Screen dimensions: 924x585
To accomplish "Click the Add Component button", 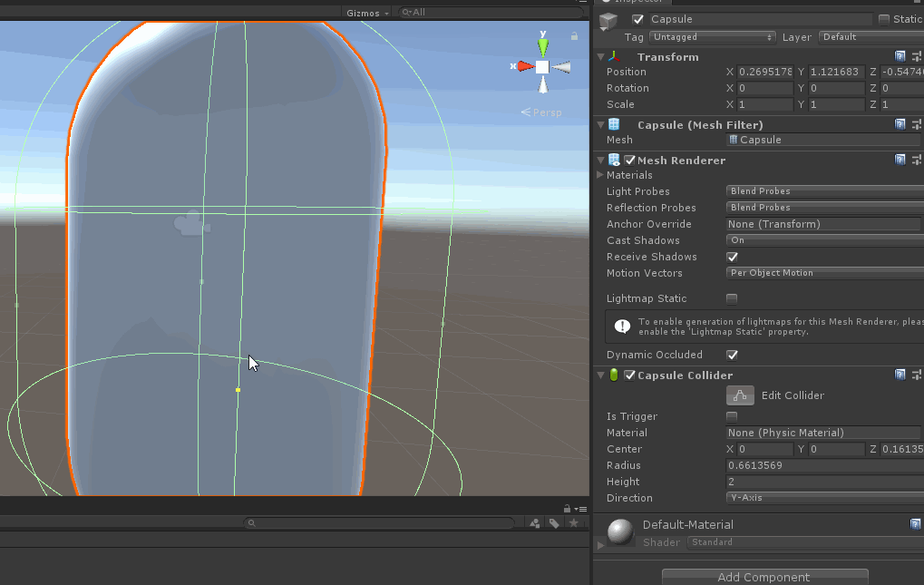I will [764, 577].
